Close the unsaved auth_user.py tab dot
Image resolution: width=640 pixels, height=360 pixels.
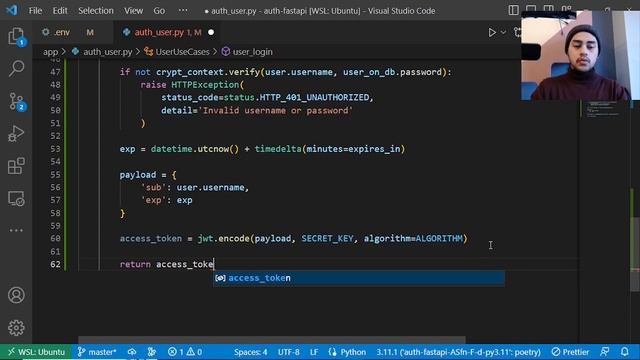coord(211,32)
